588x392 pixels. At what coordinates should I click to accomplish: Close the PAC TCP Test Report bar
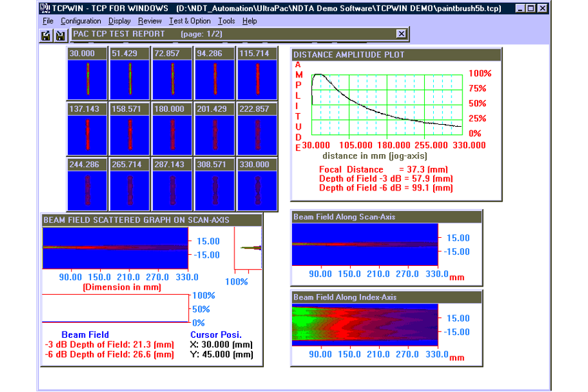[x=401, y=34]
